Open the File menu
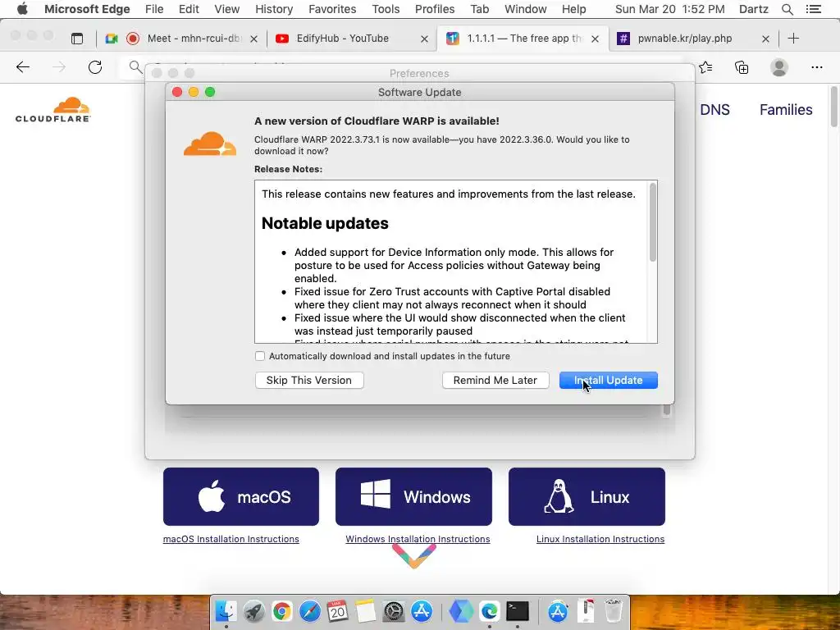840x630 pixels. click(x=154, y=9)
